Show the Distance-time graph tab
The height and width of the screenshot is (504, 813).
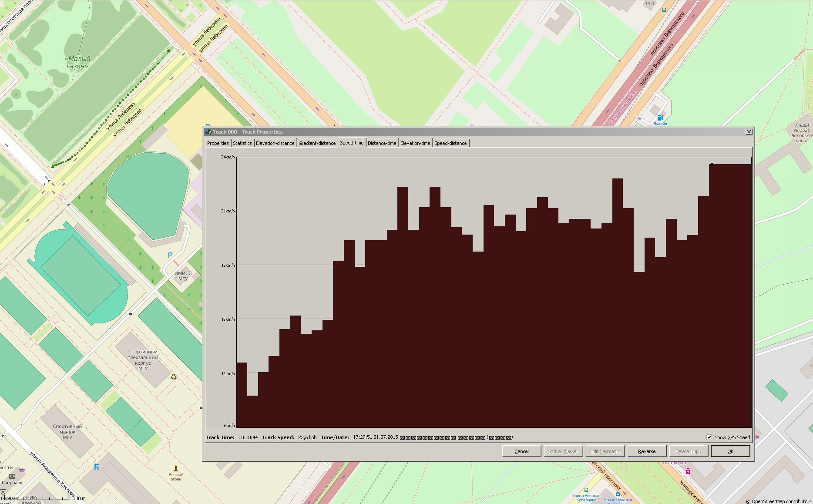point(382,143)
